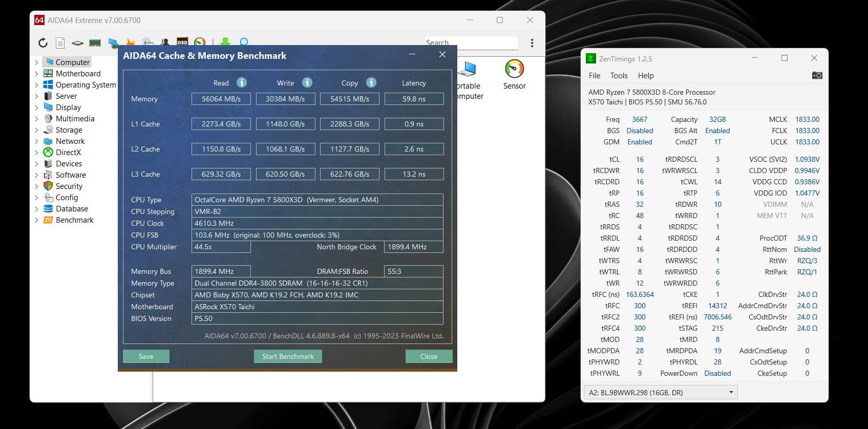Select Software in the AIDA64 tree
The width and height of the screenshot is (868, 429).
[71, 175]
